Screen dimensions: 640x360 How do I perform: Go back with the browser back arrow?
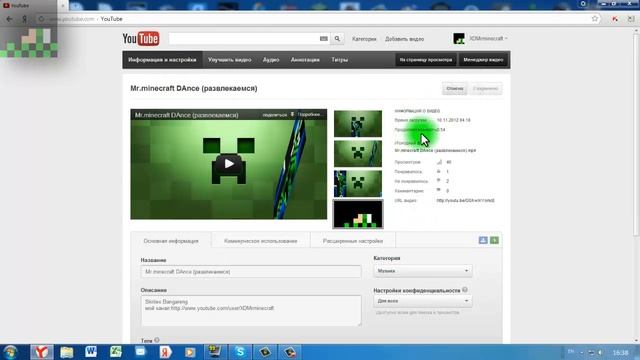(9, 19)
